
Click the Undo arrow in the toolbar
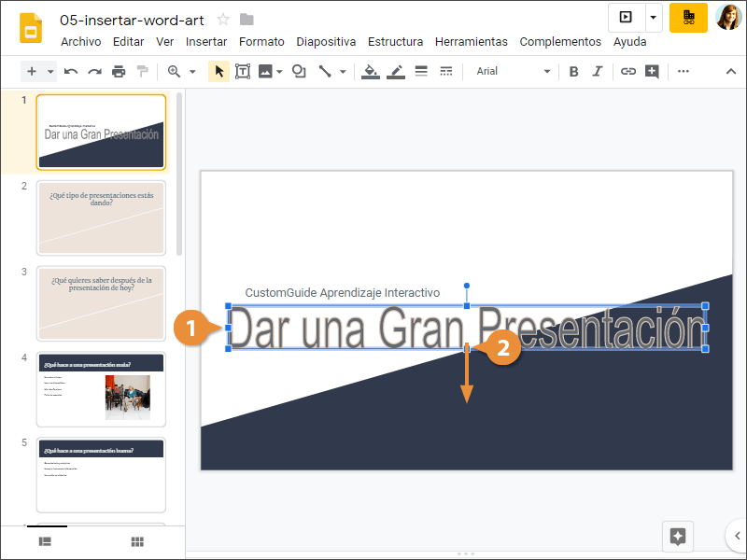pyautogui.click(x=71, y=71)
